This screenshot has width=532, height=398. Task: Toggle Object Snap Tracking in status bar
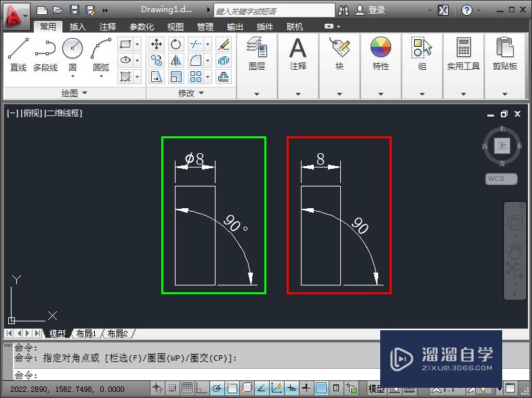click(262, 388)
